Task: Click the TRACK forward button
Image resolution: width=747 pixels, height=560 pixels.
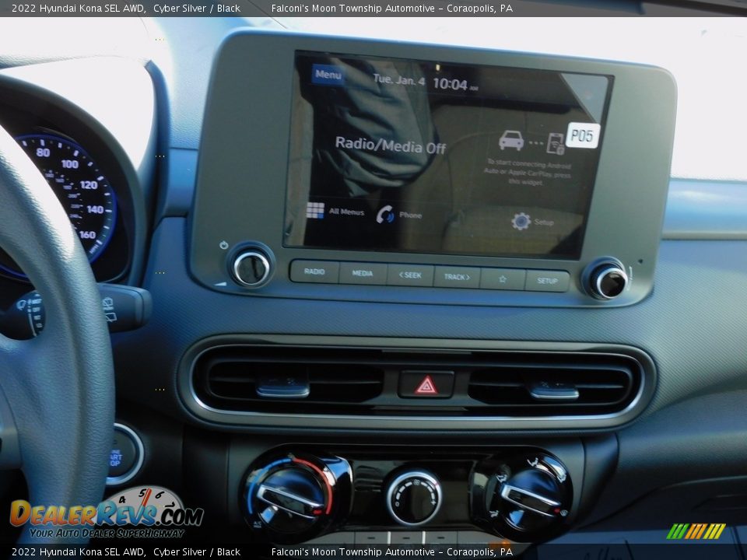Action: pos(457,277)
